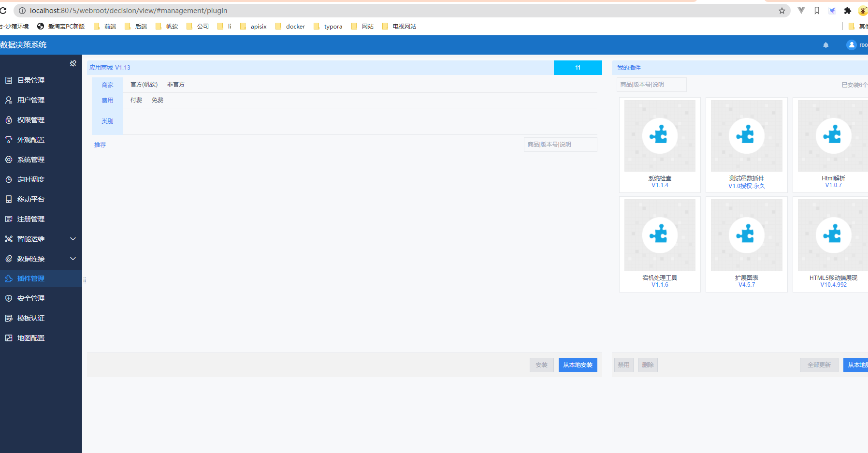Select the 测试函数插件 plugin card

click(x=747, y=145)
